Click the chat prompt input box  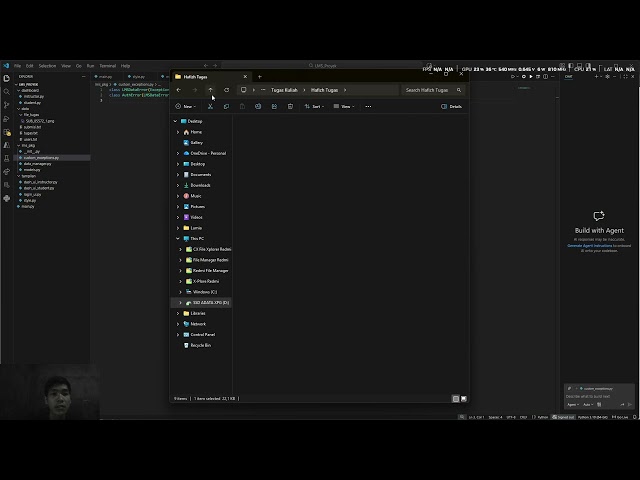point(599,396)
